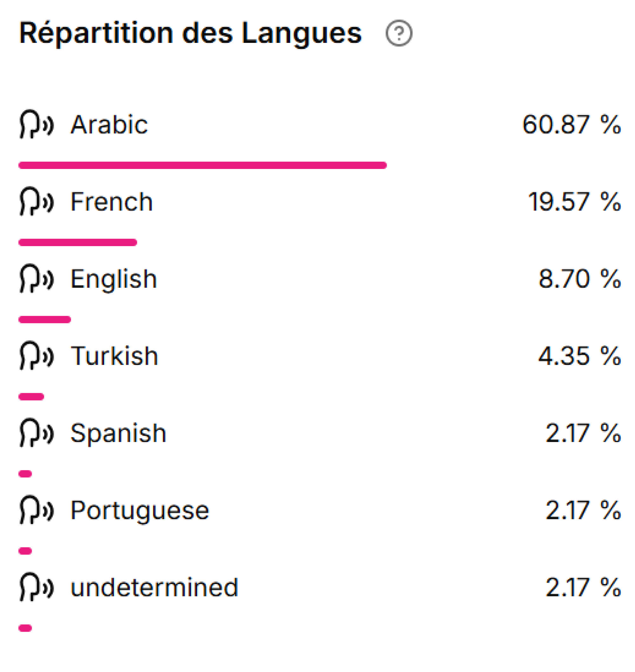635x672 pixels.
Task: Select the English language row
Action: click(113, 279)
